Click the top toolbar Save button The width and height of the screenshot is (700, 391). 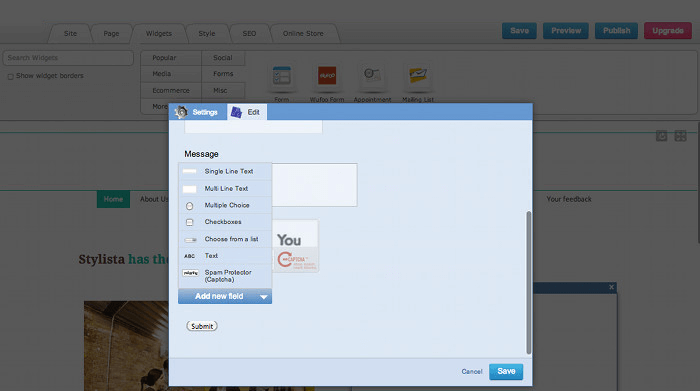click(519, 31)
